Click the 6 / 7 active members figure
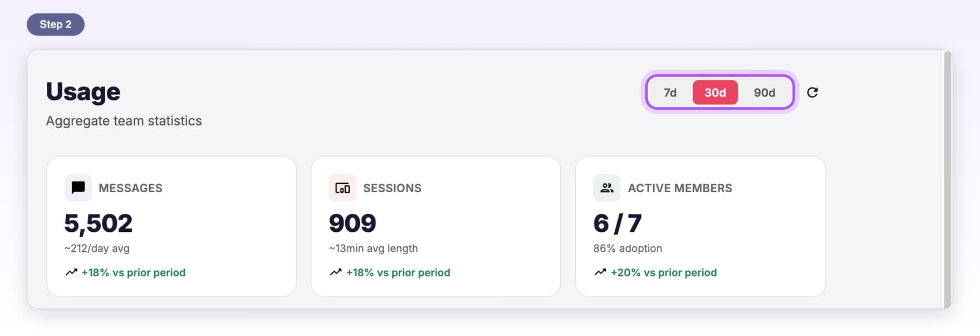The image size is (980, 336). point(618,223)
